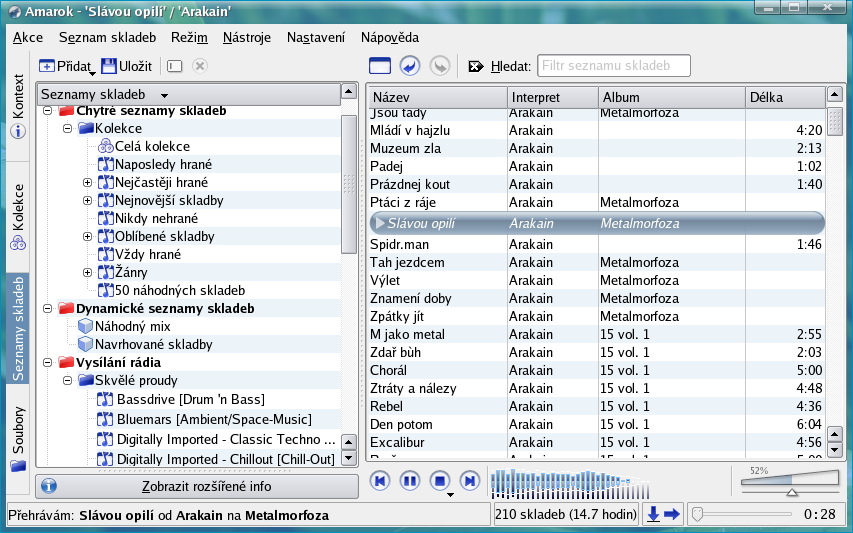Click the Soubory folder icon in sidebar
The image size is (853, 533).
coord(18,466)
